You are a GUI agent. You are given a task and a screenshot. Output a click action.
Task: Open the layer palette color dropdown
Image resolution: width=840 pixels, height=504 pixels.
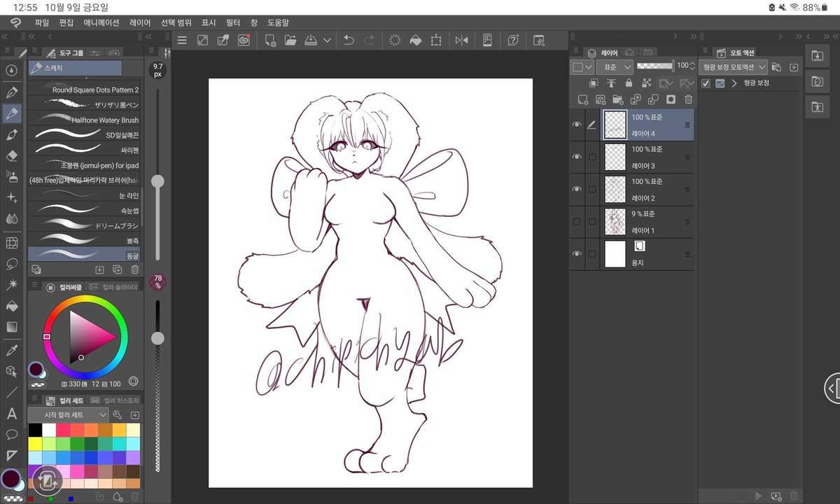pyautogui.click(x=582, y=67)
